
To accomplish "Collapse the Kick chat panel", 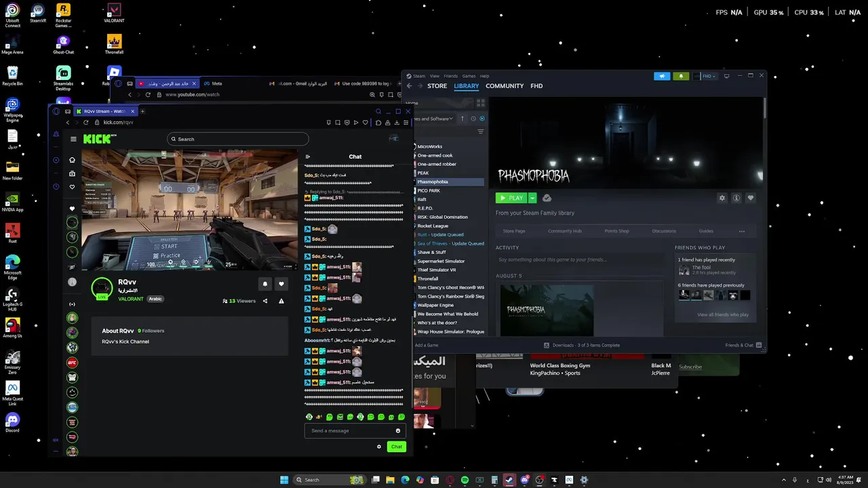I will pos(308,157).
